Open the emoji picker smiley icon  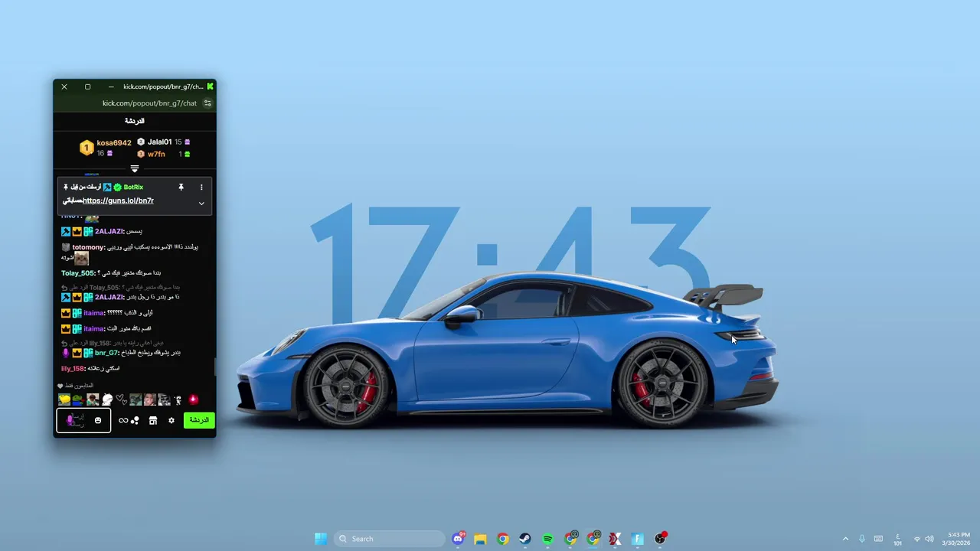[98, 420]
